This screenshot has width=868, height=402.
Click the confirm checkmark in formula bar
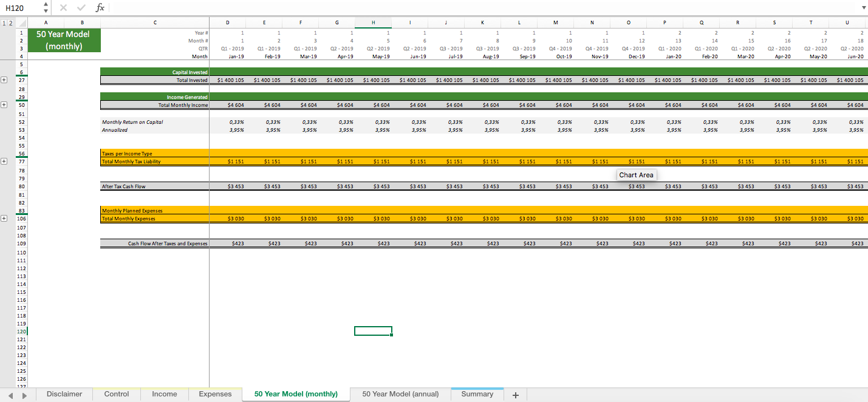[81, 8]
